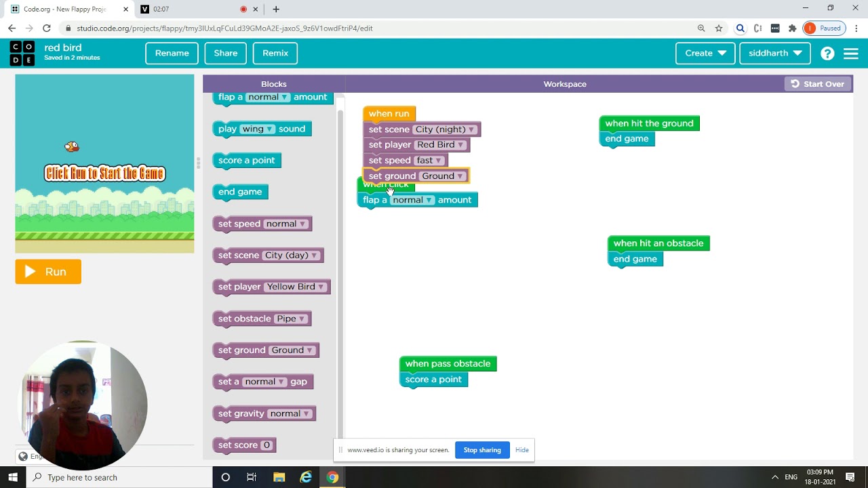The image size is (868, 488).
Task: Click the Windows Start button
Action: (13, 477)
